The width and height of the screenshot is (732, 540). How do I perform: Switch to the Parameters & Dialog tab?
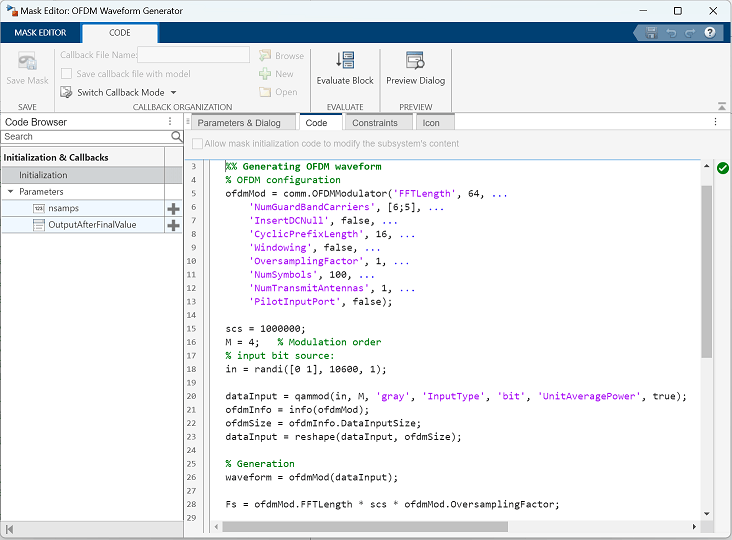coord(239,123)
